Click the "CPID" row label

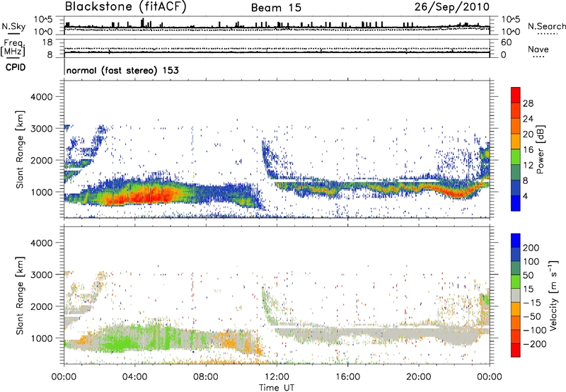click(16, 67)
